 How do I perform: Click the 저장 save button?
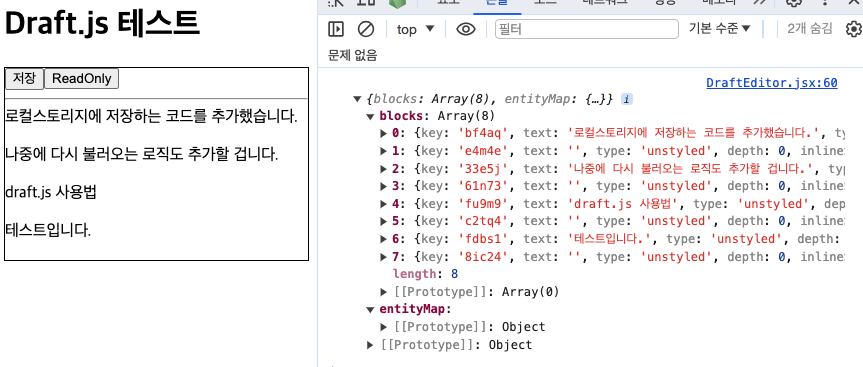(x=24, y=78)
